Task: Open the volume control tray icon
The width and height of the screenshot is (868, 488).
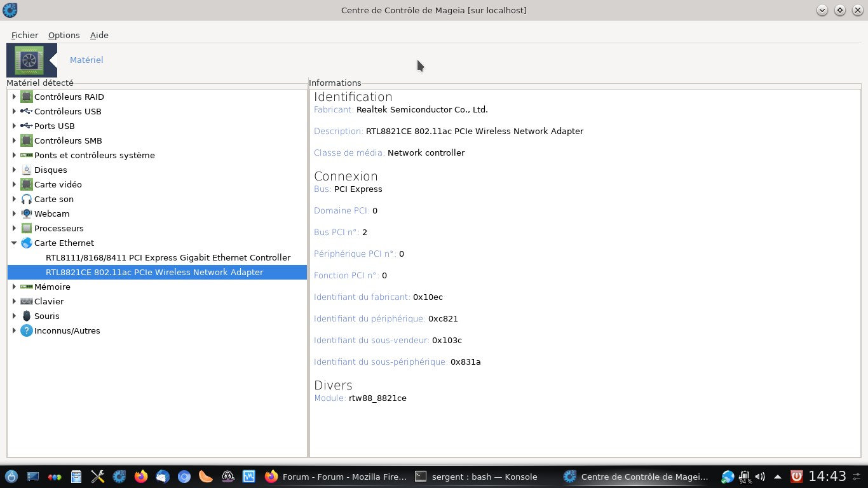Action: [761, 477]
